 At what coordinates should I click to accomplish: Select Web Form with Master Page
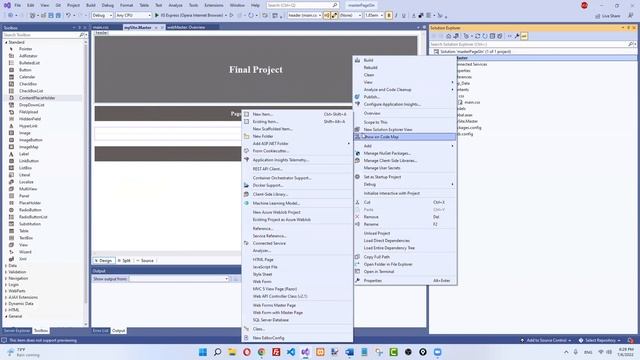coord(297,313)
